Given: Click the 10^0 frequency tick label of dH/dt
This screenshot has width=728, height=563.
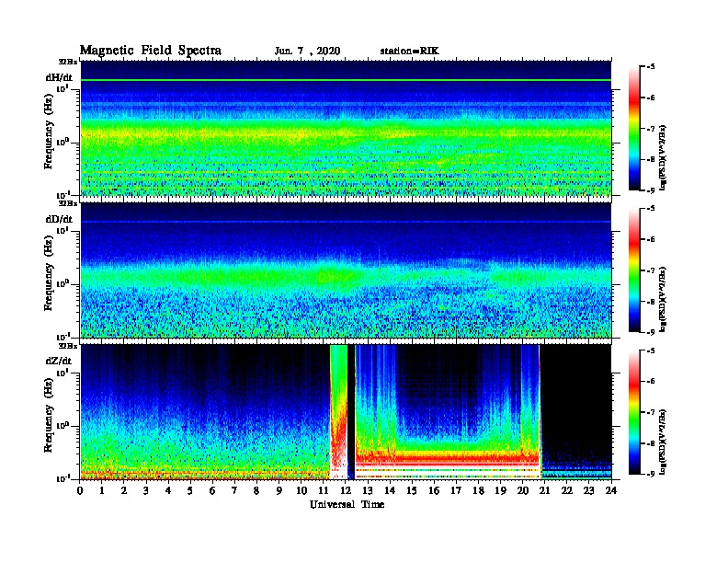Looking at the screenshot, I should [63, 142].
